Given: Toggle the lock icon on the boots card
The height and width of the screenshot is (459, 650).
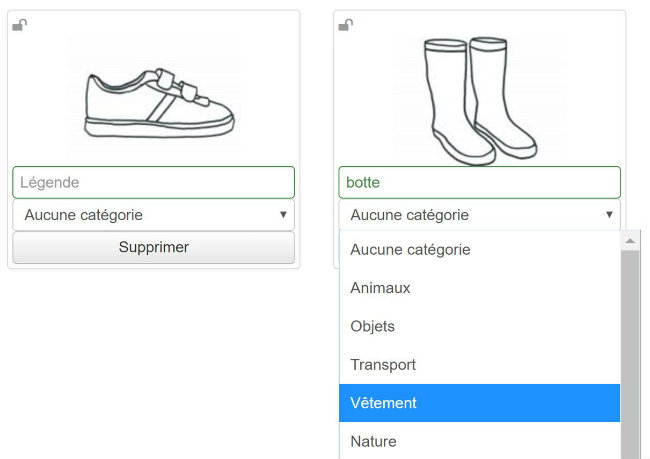Looking at the screenshot, I should click(x=345, y=25).
